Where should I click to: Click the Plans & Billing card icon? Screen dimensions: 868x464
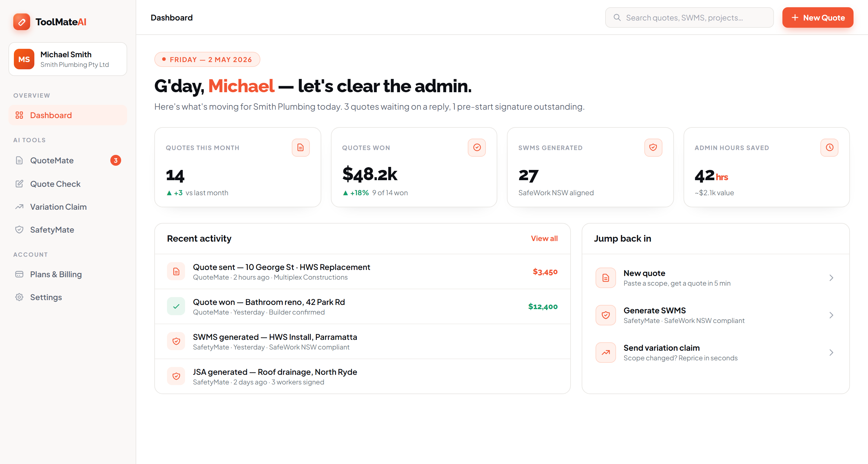(19, 274)
